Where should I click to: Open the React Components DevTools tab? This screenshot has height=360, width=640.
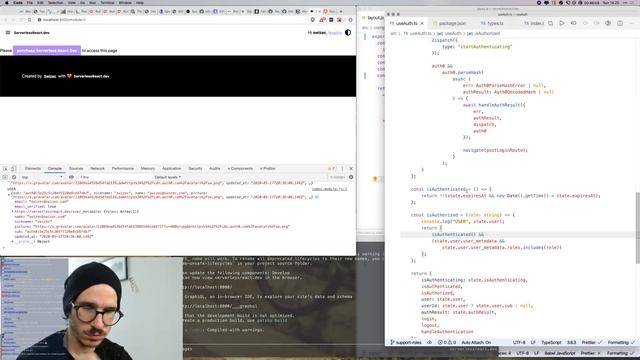coord(240,169)
